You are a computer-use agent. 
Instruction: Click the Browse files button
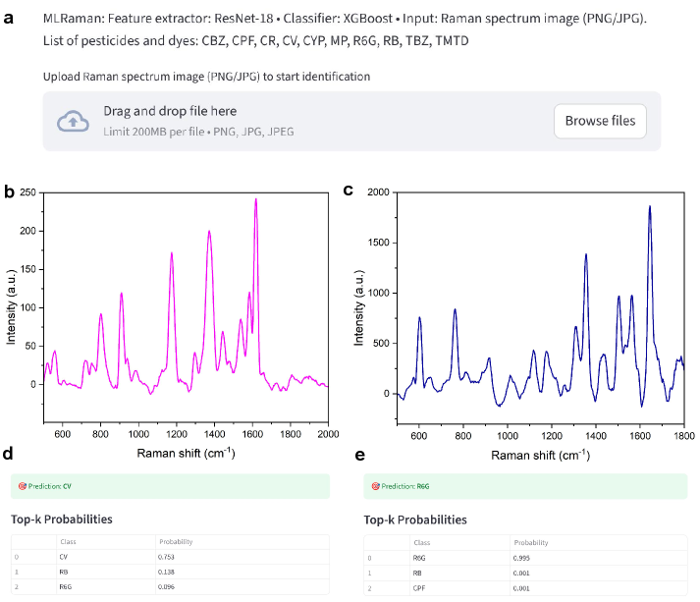click(600, 121)
